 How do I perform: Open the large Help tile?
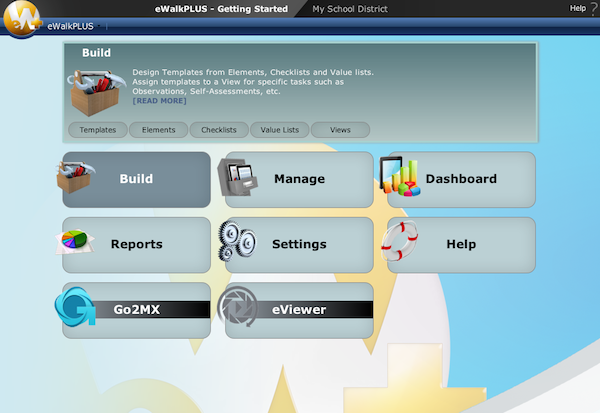pyautogui.click(x=461, y=245)
